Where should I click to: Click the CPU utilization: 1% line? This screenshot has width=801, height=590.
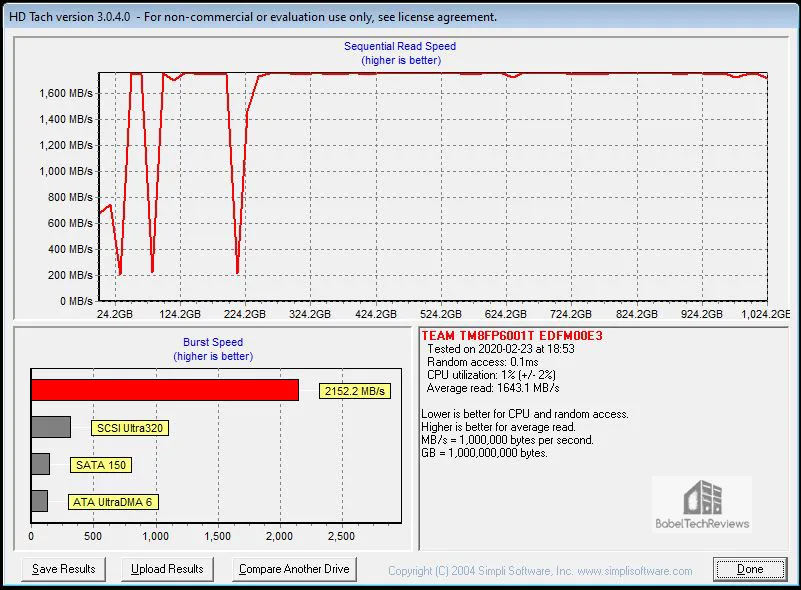point(491,375)
